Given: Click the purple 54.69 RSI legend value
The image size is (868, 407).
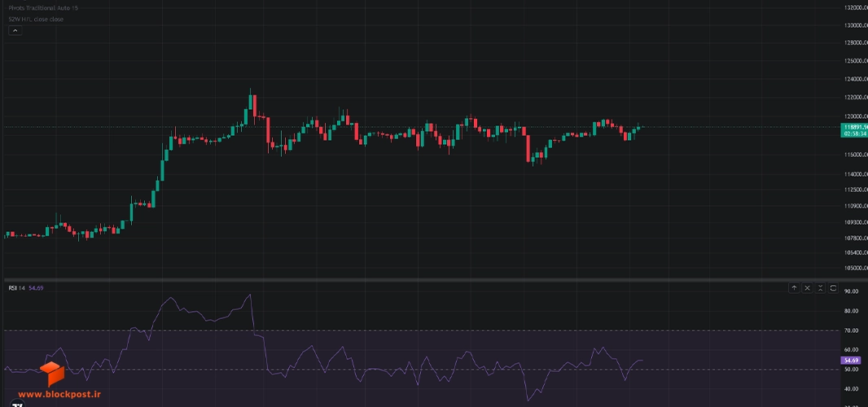Looking at the screenshot, I should pos(36,288).
